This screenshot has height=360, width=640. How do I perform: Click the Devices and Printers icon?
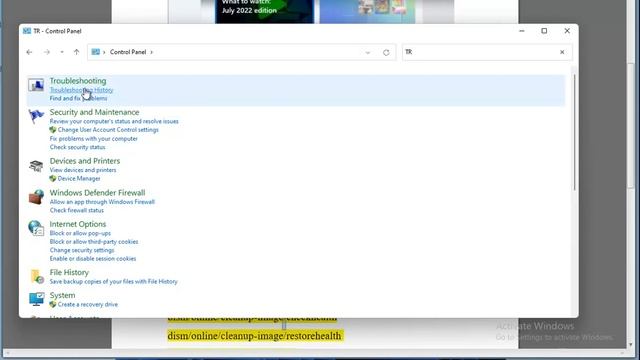click(x=36, y=166)
